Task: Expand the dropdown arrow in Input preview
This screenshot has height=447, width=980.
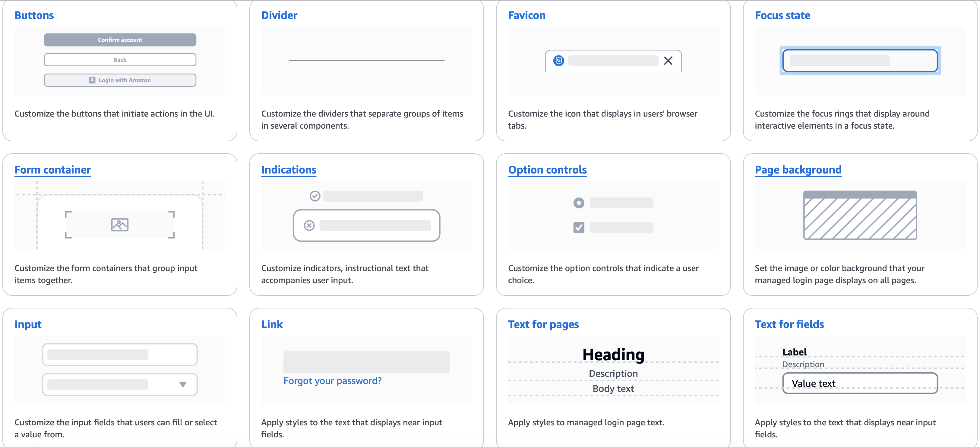Action: click(x=183, y=385)
